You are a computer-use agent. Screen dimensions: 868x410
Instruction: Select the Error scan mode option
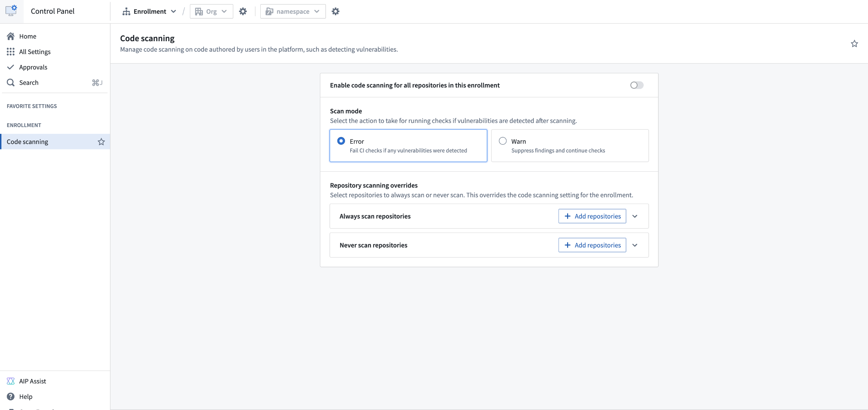click(x=341, y=141)
